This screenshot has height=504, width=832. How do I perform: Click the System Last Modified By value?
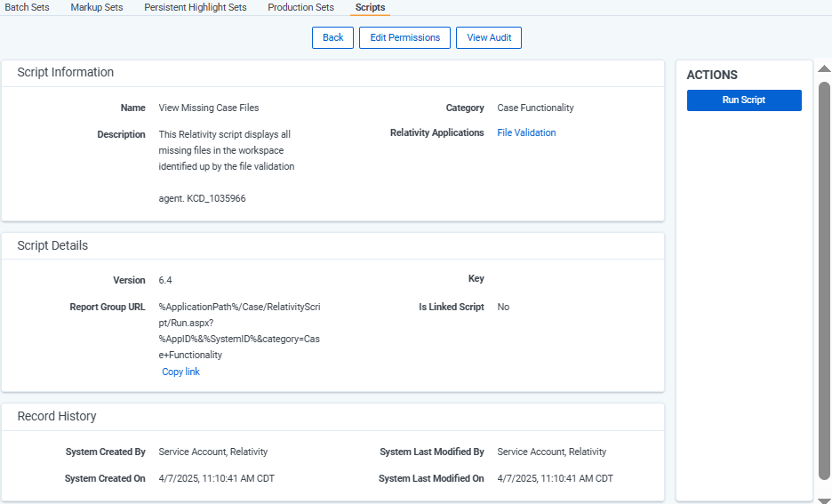[x=551, y=452]
